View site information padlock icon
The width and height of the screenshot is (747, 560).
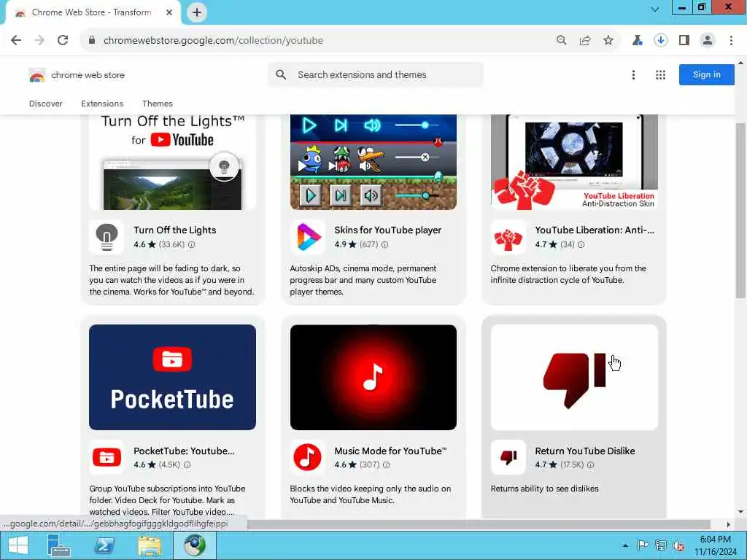pyautogui.click(x=92, y=41)
